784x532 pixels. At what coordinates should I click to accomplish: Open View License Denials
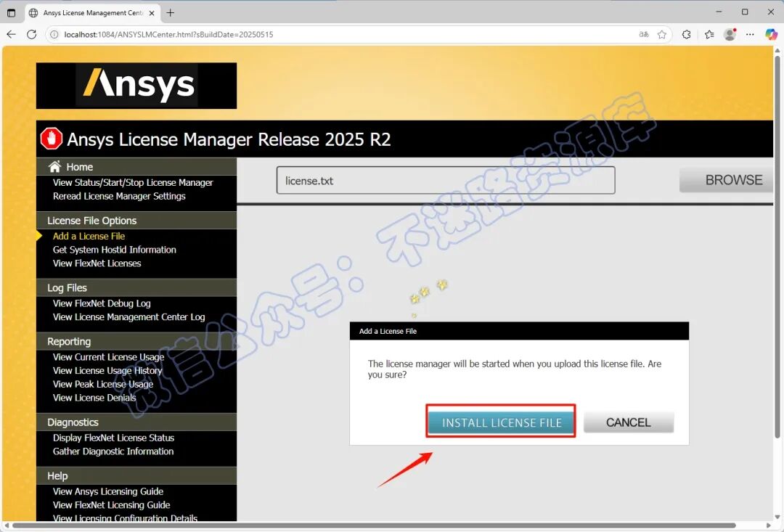click(94, 398)
